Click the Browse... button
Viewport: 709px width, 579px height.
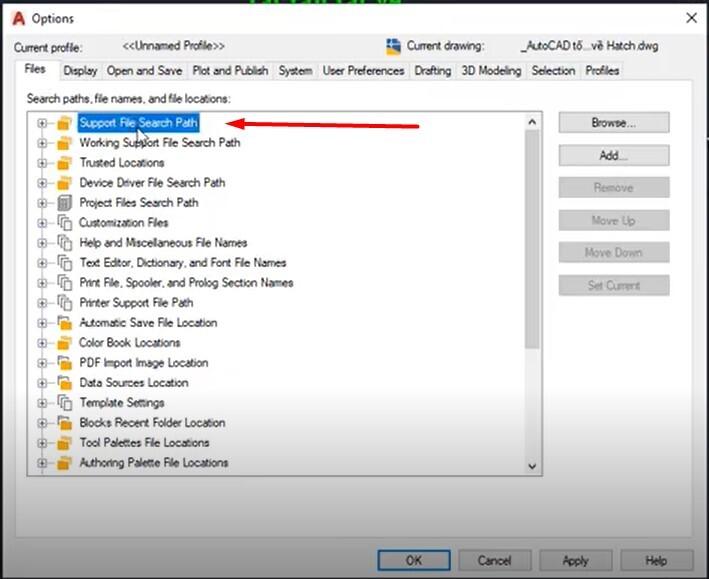614,123
